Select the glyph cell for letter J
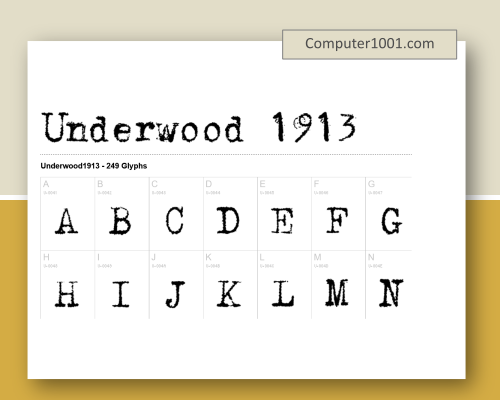The width and height of the screenshot is (500, 400). (176, 285)
